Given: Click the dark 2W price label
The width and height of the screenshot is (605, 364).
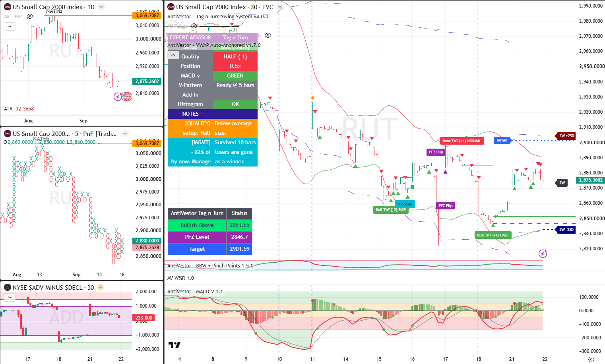Looking at the screenshot, I should point(562,182).
